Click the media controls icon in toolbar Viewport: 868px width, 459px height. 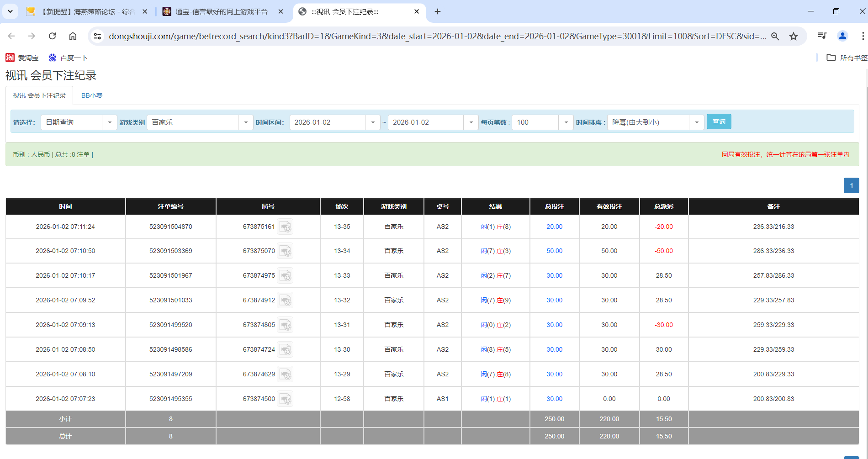(x=822, y=36)
